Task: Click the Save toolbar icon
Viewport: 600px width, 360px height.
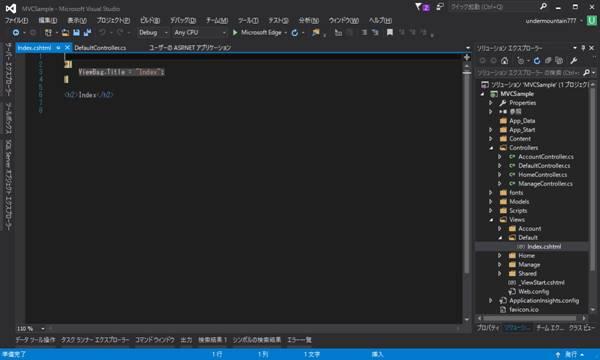Action: coord(76,33)
